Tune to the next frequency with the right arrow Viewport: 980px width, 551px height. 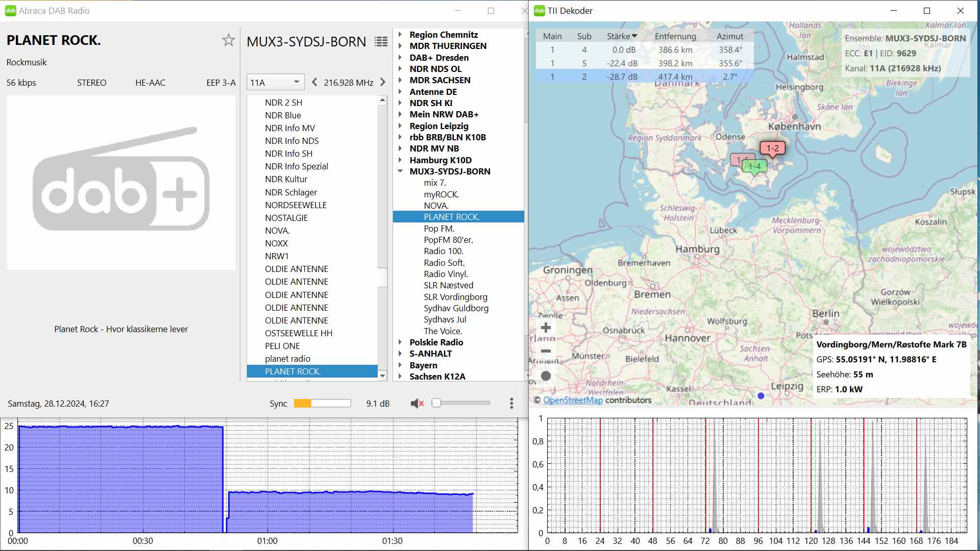383,82
